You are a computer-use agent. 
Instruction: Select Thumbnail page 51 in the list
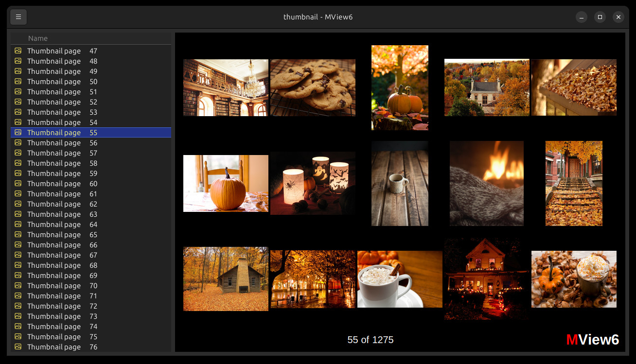(91, 92)
